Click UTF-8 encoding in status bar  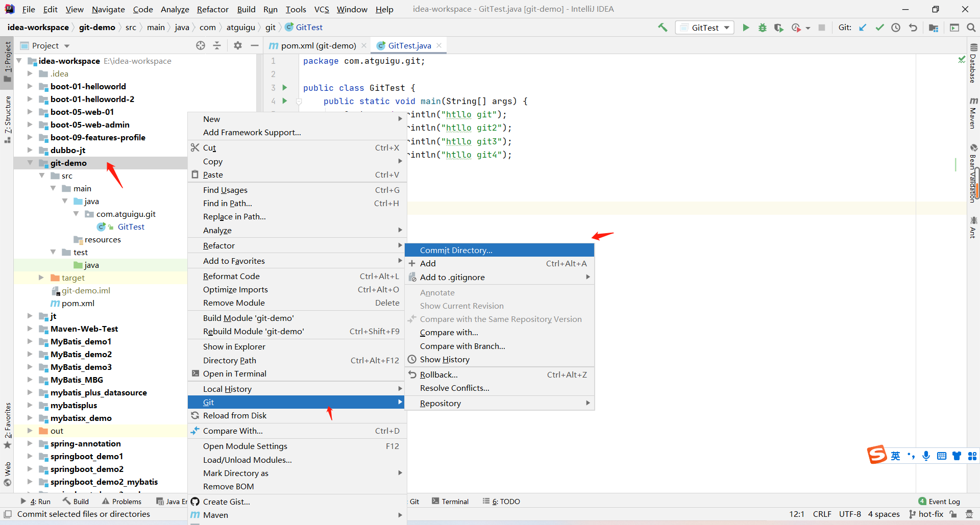[x=850, y=514]
